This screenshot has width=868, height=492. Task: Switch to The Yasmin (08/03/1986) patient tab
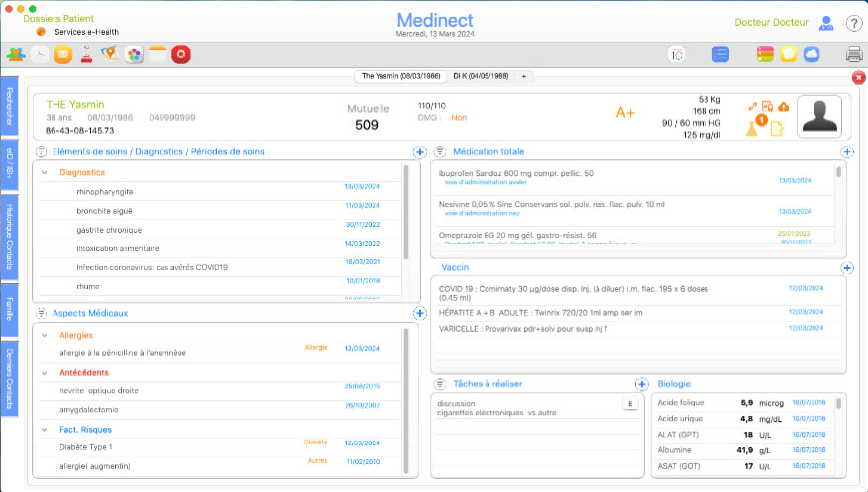(x=400, y=76)
